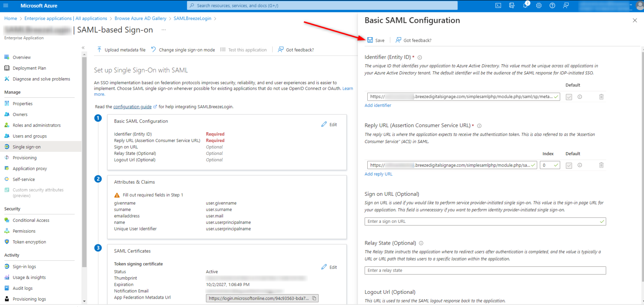Image resolution: width=644 pixels, height=307 pixels.
Task: Click Got feedback in the SAML Configuration panel
Action: (413, 40)
